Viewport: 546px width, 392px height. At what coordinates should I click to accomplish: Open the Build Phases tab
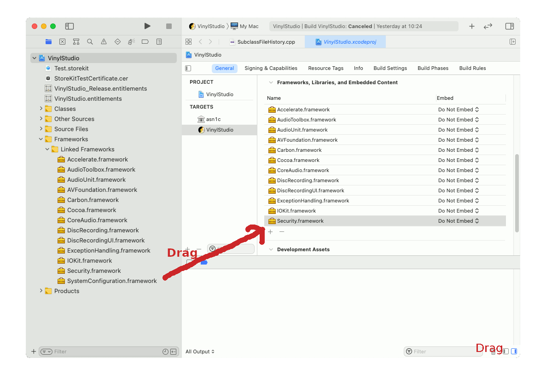433,68
